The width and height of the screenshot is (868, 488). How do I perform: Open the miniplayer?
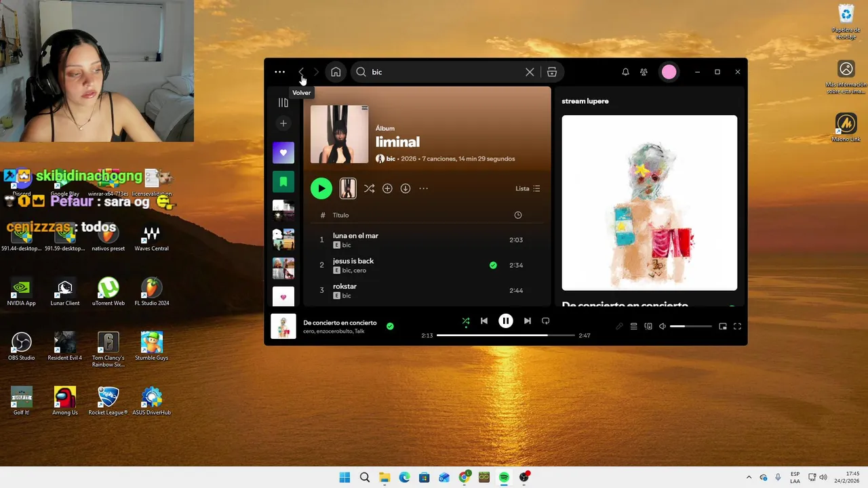723,326
